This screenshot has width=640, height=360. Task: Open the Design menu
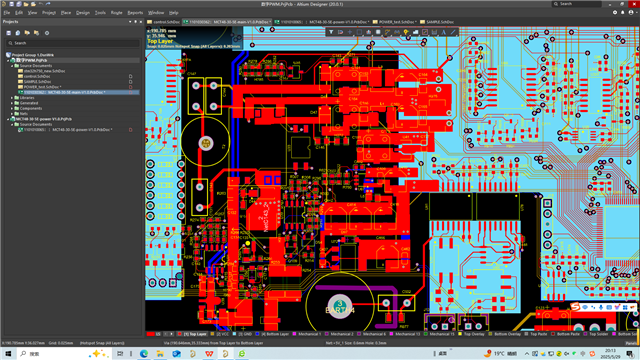[82, 13]
